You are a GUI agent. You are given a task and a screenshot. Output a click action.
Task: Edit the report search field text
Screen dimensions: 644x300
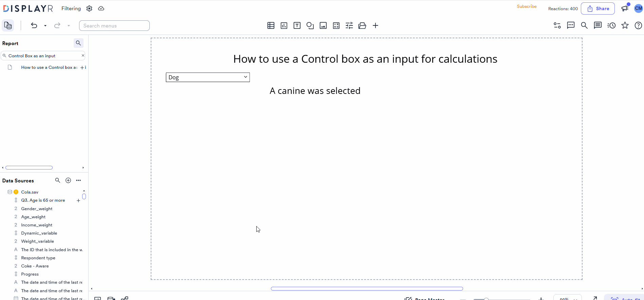[43, 56]
